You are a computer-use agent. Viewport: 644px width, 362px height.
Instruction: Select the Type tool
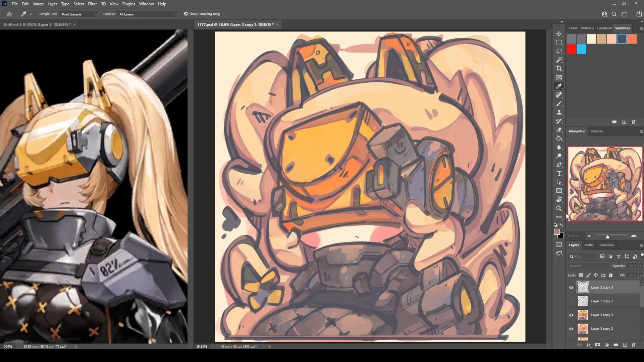click(559, 173)
